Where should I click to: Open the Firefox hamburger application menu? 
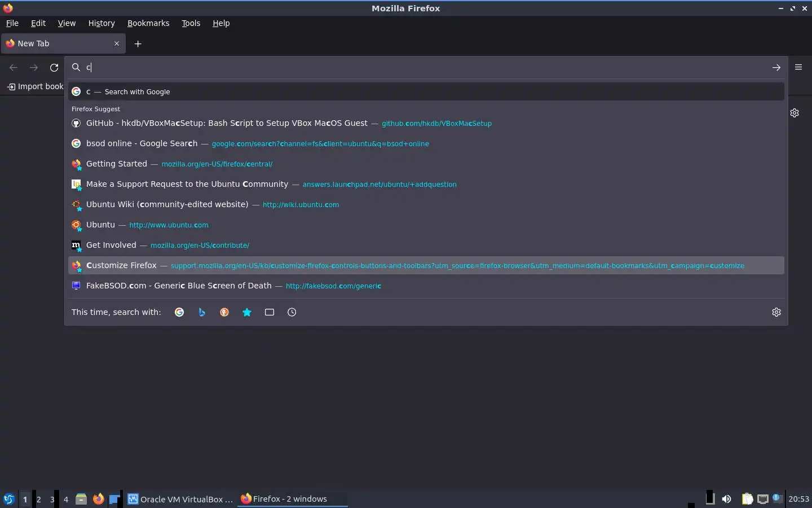(x=798, y=67)
